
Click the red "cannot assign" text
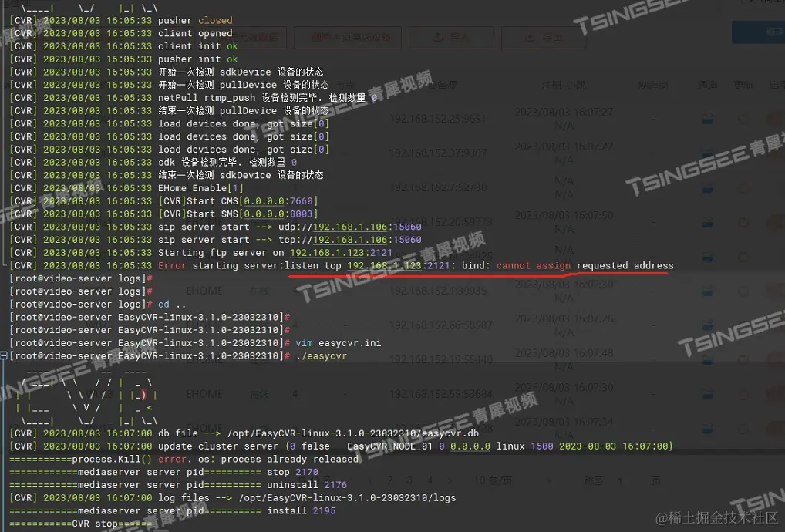point(533,266)
